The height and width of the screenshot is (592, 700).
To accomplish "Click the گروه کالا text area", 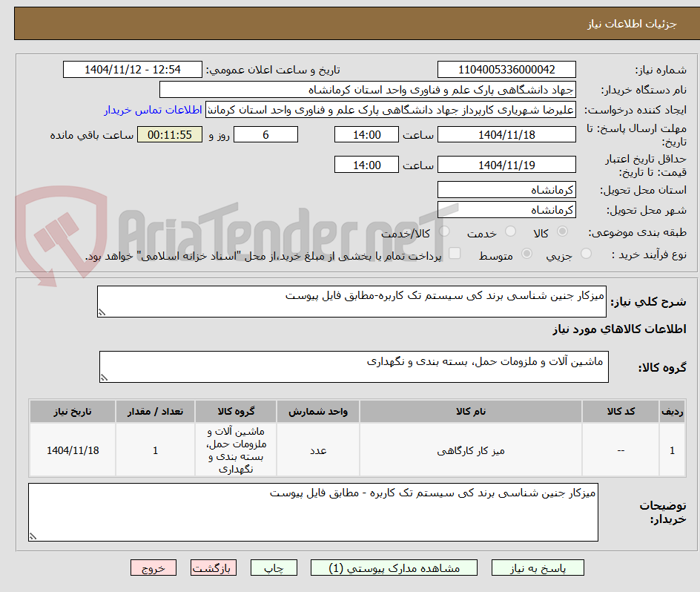I will (354, 366).
